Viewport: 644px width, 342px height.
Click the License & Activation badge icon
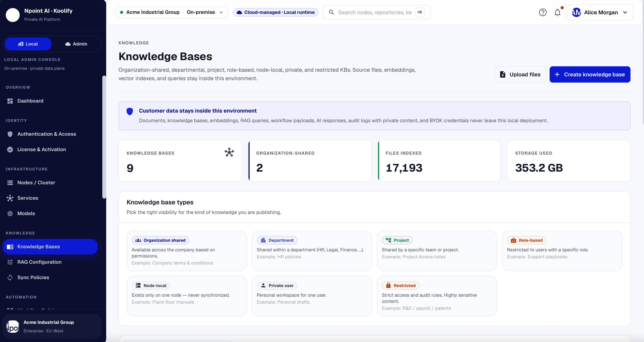[x=10, y=150]
